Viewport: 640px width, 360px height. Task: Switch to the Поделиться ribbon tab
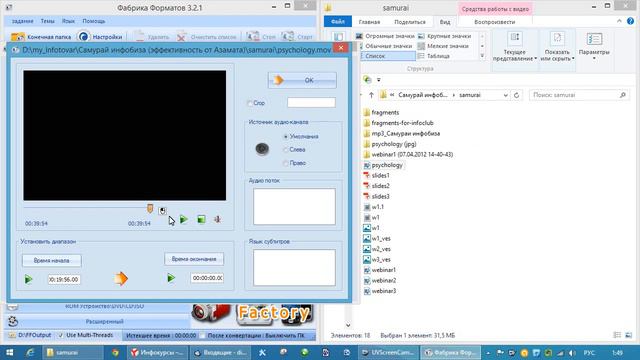410,22
